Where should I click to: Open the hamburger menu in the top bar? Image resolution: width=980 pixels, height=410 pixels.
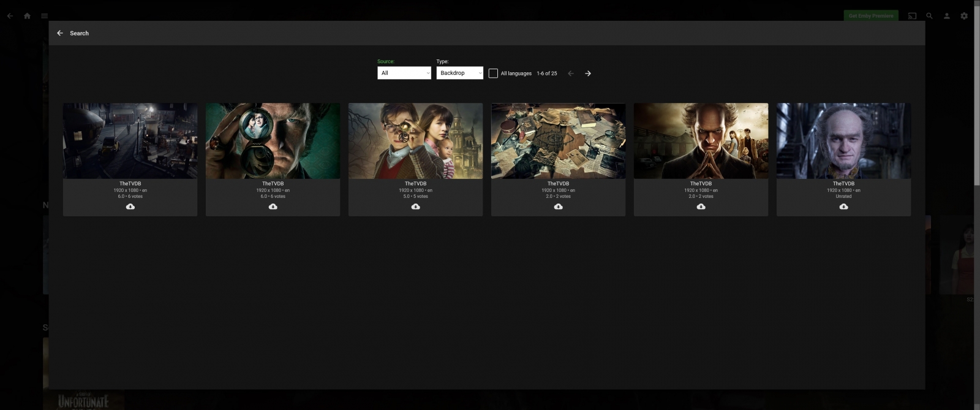(45, 16)
